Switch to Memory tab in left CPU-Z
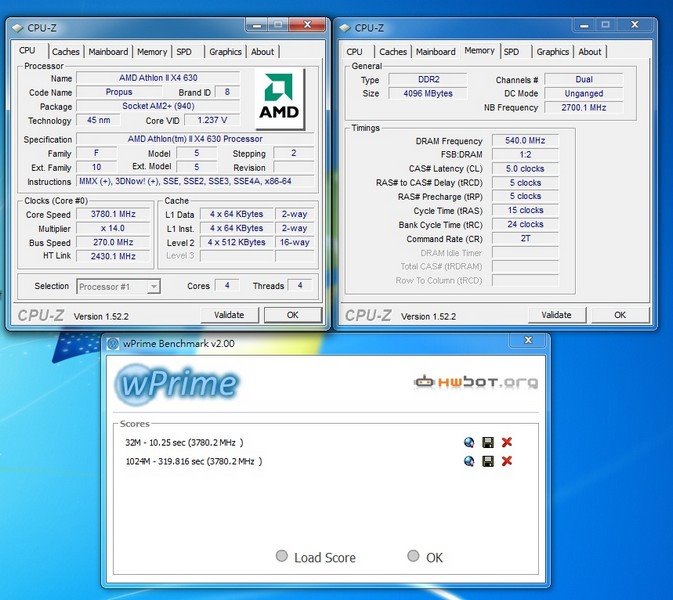 [152, 52]
